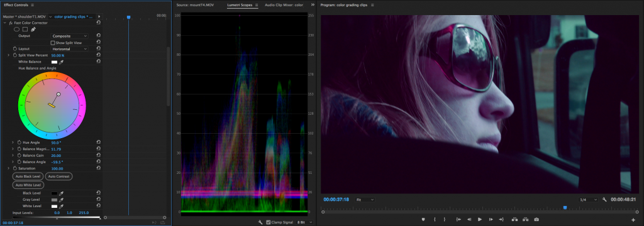Select the pen mask tool
This screenshot has width=644, height=226.
pyautogui.click(x=33, y=29)
